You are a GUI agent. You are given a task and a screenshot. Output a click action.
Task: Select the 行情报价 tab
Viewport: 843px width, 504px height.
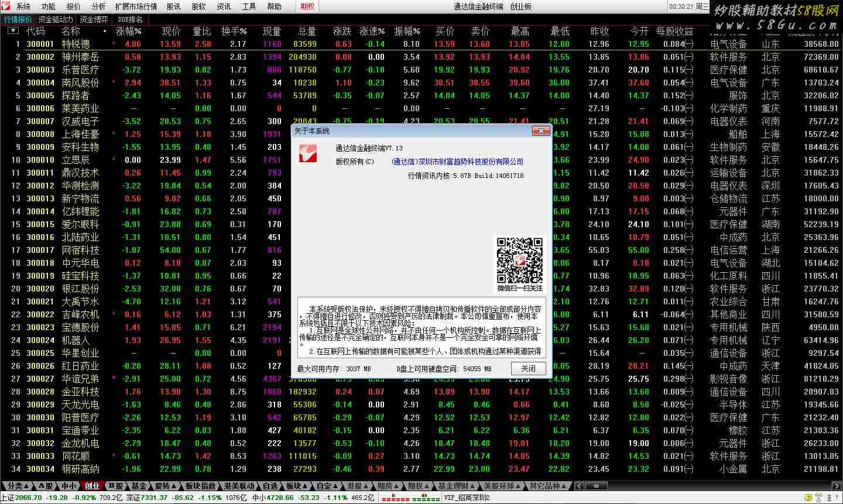tap(18, 19)
